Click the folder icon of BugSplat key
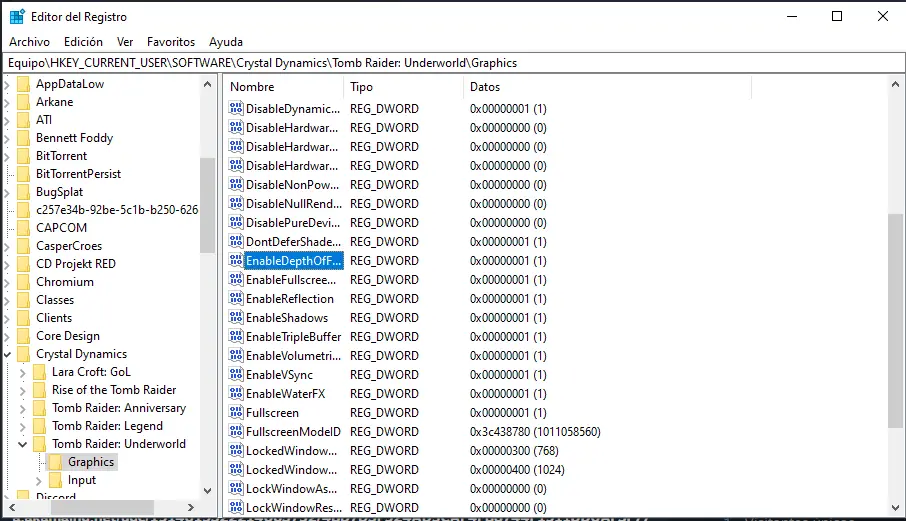This screenshot has height=521, width=906. (24, 192)
